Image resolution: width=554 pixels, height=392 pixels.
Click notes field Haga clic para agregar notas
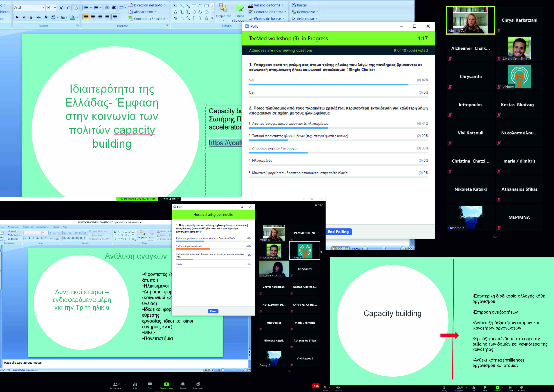pos(125,363)
